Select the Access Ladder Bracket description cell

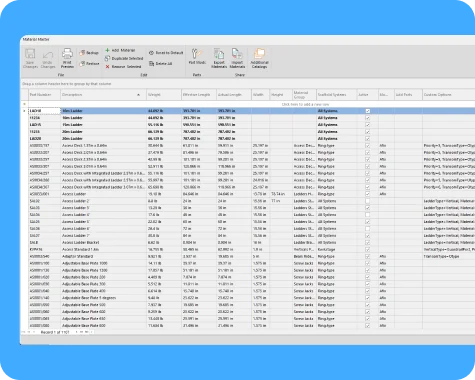click(103, 243)
